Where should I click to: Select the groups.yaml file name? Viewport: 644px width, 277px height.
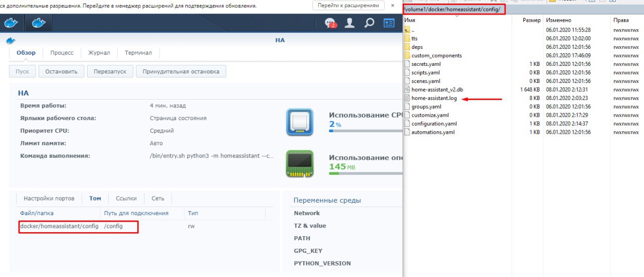(x=426, y=107)
